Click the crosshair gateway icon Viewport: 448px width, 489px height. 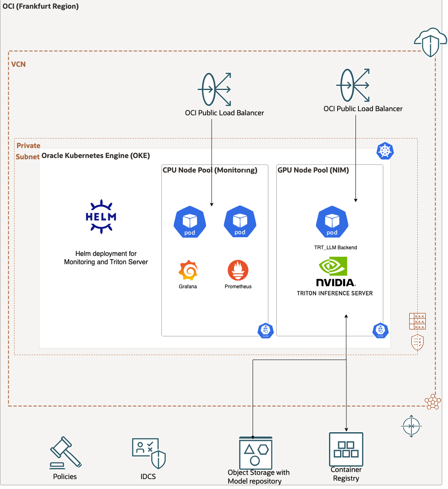point(411,426)
